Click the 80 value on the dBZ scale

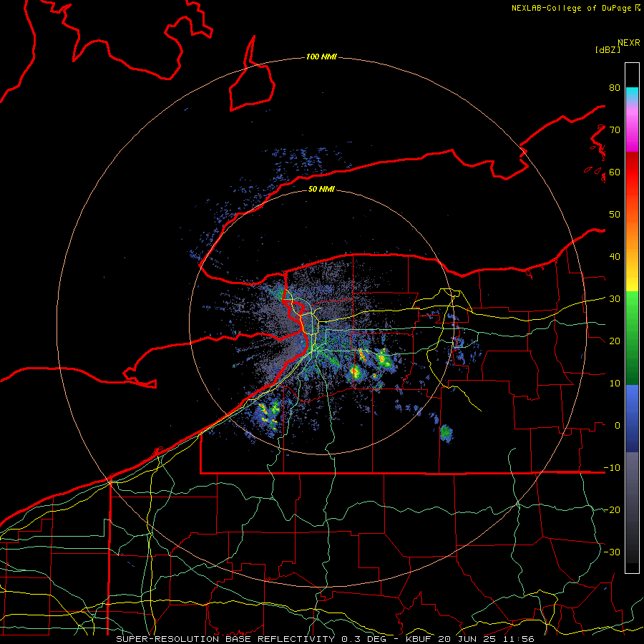tap(615, 87)
